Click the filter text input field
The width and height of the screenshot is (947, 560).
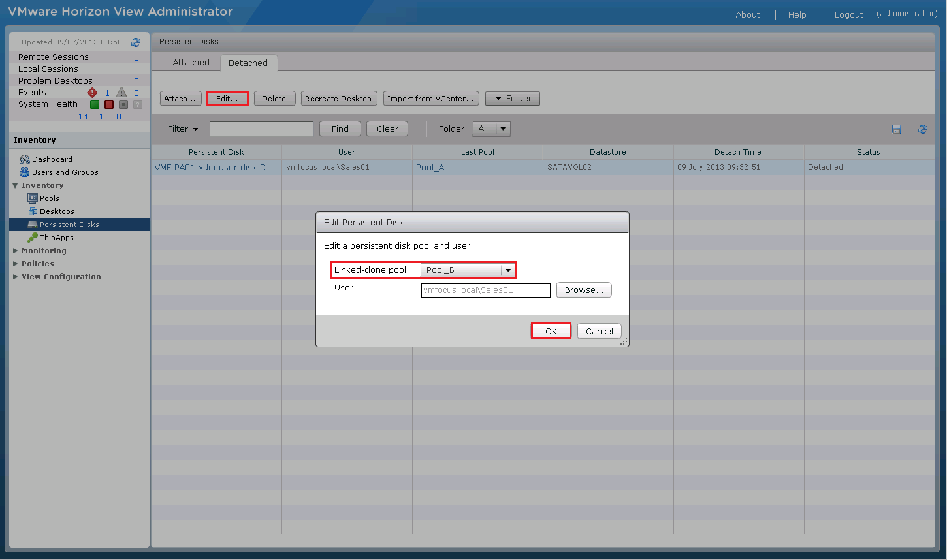click(261, 129)
